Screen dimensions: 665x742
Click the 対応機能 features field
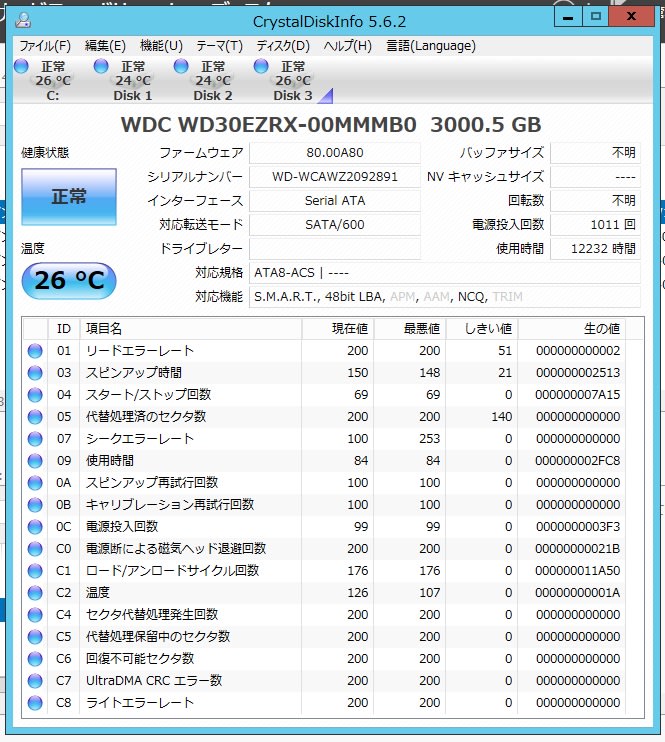tap(445, 297)
